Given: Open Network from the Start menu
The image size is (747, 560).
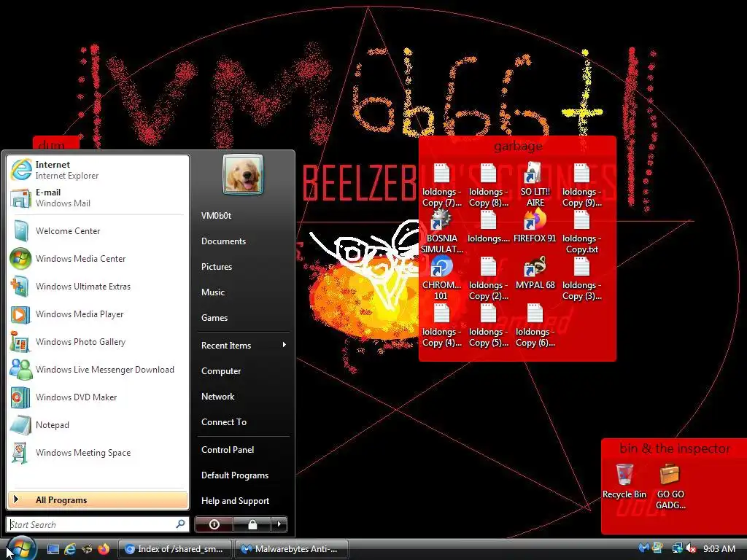Looking at the screenshot, I should point(244,396).
